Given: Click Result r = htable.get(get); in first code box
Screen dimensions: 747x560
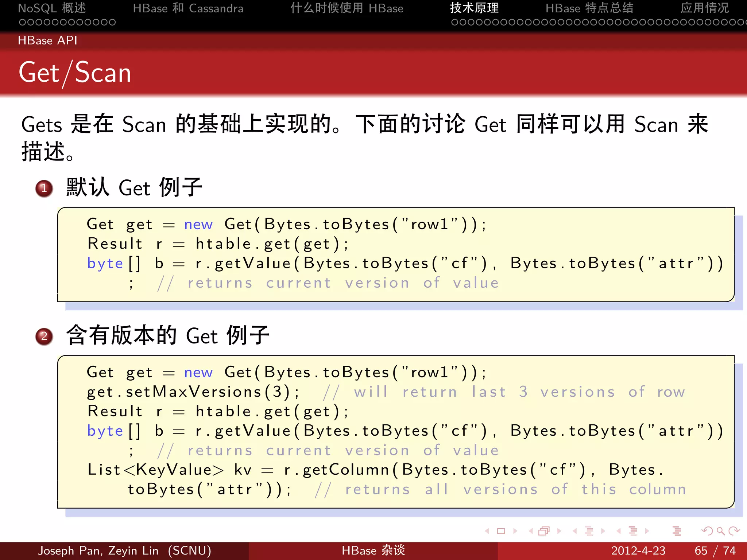Looking at the screenshot, I should point(218,244).
